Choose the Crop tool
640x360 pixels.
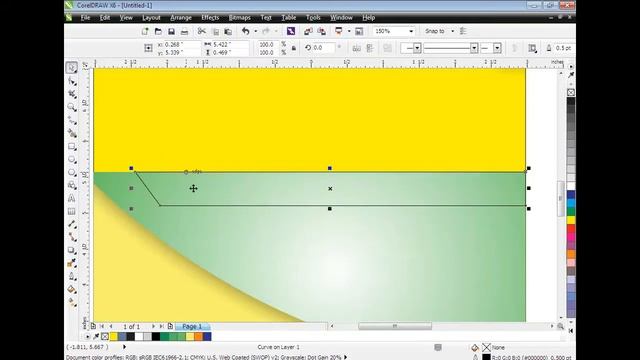[x=72, y=94]
